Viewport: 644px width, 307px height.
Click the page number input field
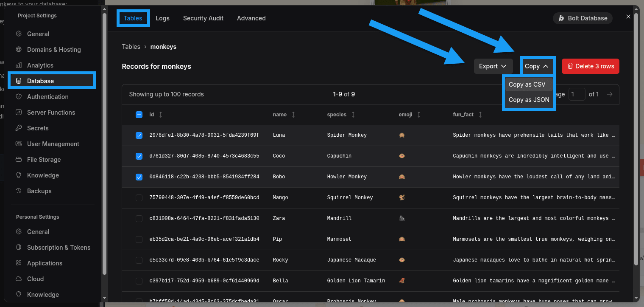pyautogui.click(x=577, y=94)
